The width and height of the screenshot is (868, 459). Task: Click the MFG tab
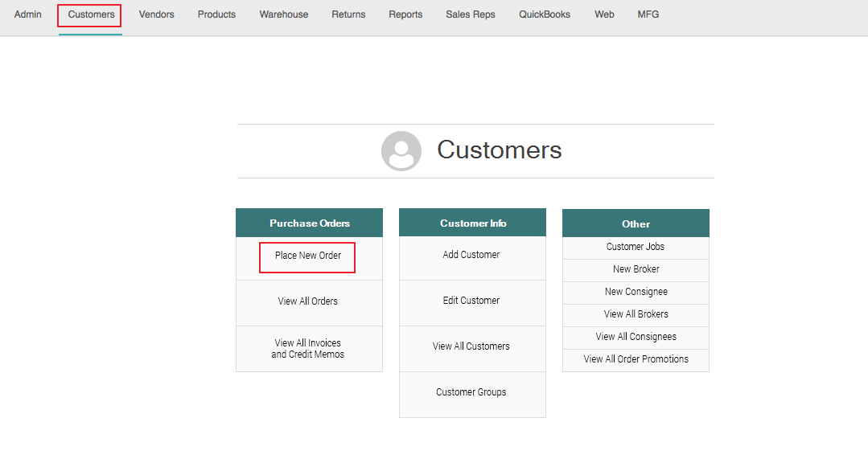[648, 14]
